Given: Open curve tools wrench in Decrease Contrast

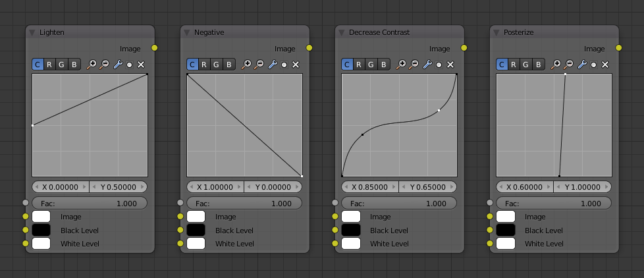Looking at the screenshot, I should click(x=427, y=65).
